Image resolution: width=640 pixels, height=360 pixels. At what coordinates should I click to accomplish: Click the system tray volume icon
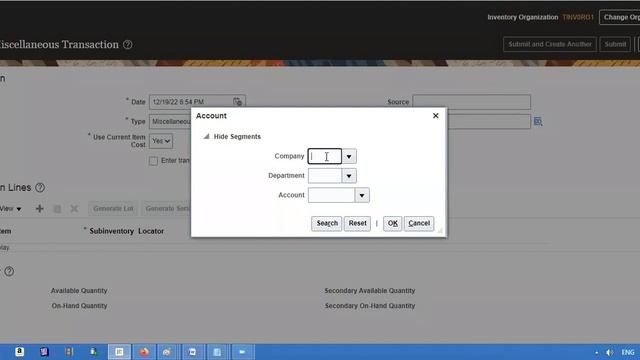(609, 352)
